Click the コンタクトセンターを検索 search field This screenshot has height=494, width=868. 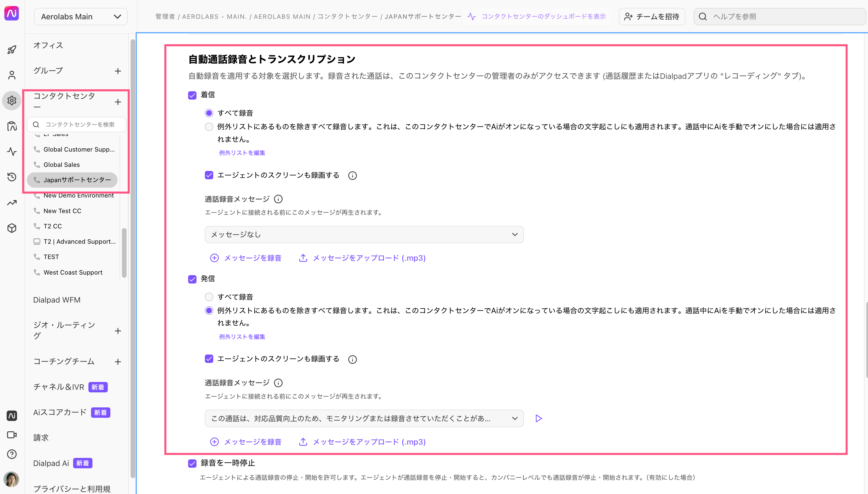point(77,124)
